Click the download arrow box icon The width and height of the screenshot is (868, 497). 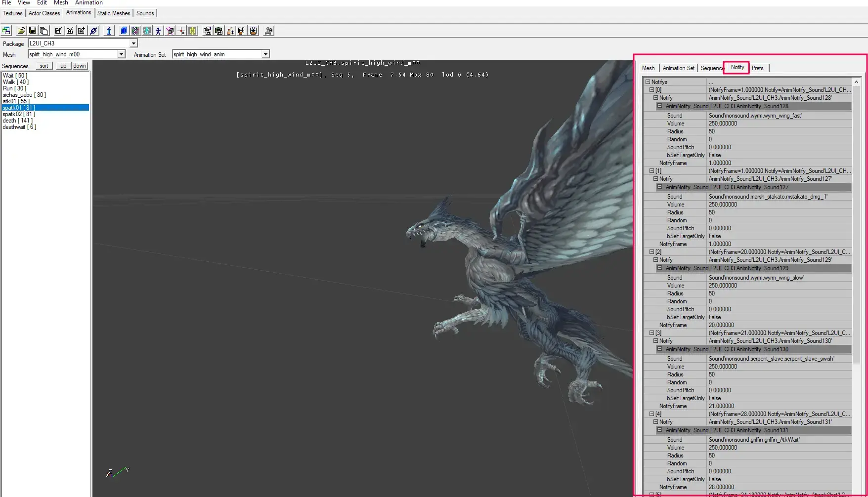254,31
